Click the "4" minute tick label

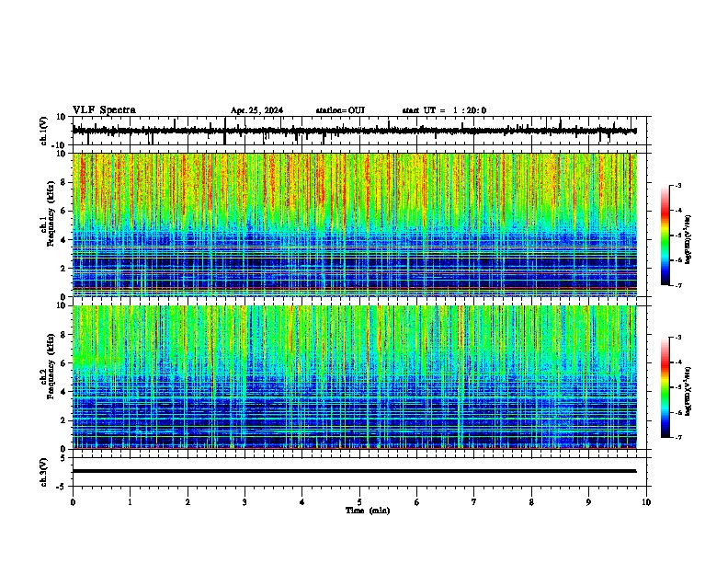(302, 502)
